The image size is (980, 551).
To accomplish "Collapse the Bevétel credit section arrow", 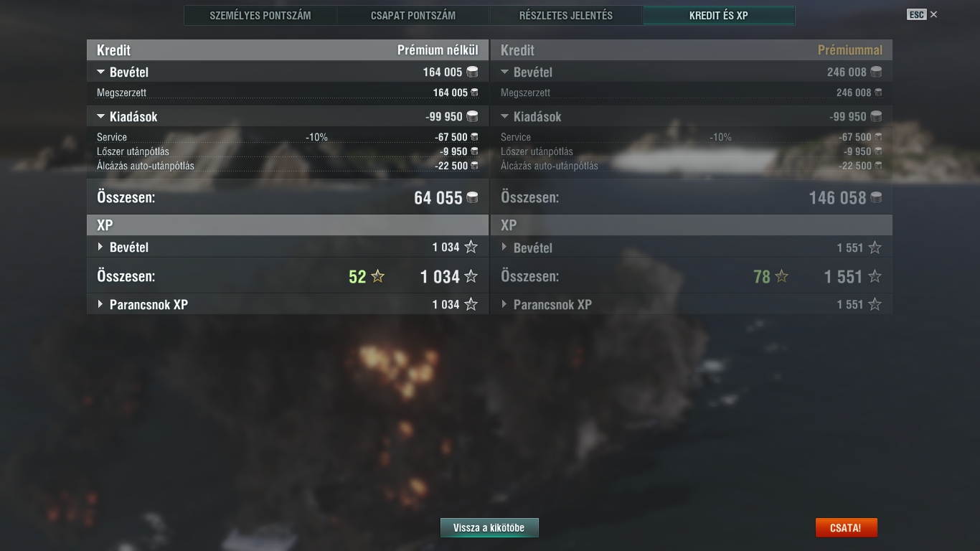I will point(101,72).
